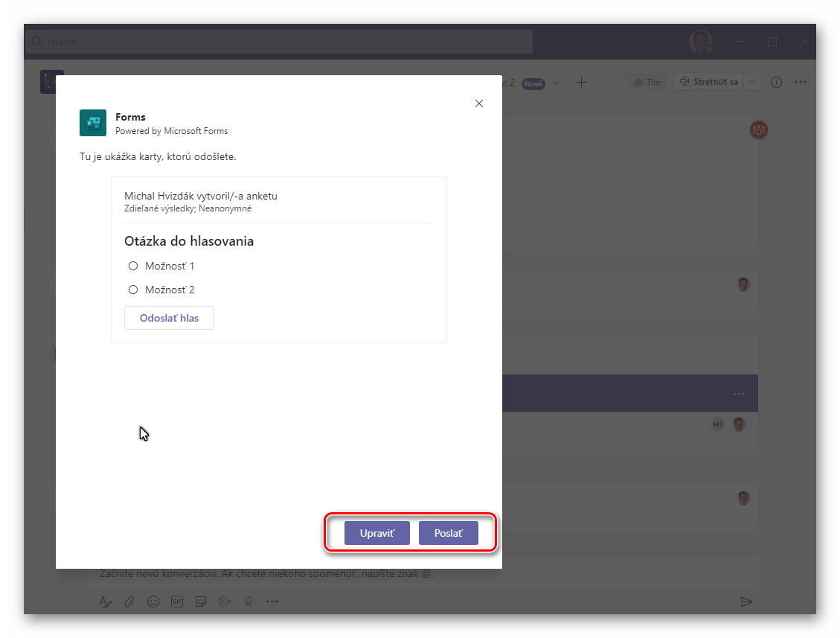The image size is (840, 638).
Task: Start a meeting with Stretnúť sa
Action: pos(708,82)
